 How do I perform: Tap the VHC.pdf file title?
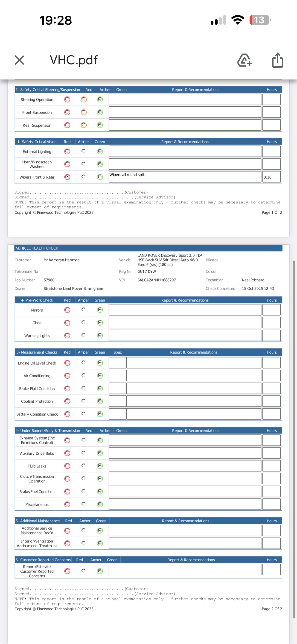[73, 60]
